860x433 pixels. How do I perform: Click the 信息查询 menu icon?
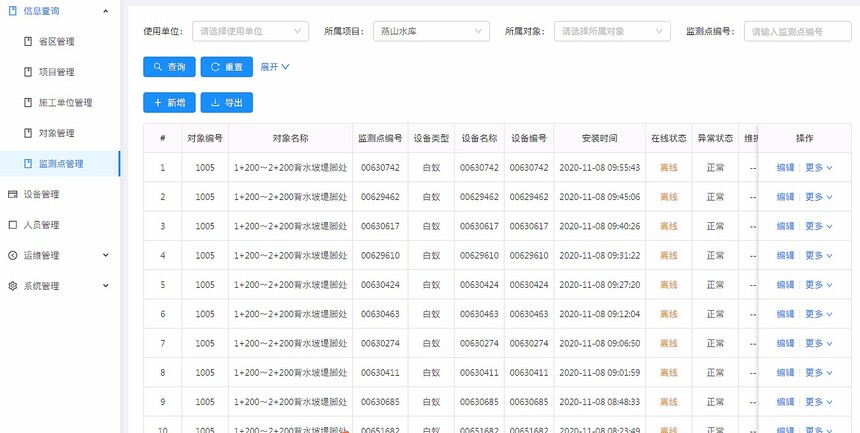click(x=13, y=11)
